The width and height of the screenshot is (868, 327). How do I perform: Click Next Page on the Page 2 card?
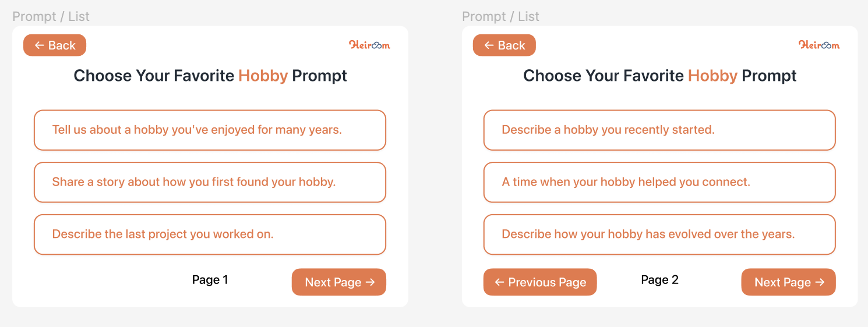[x=789, y=282]
